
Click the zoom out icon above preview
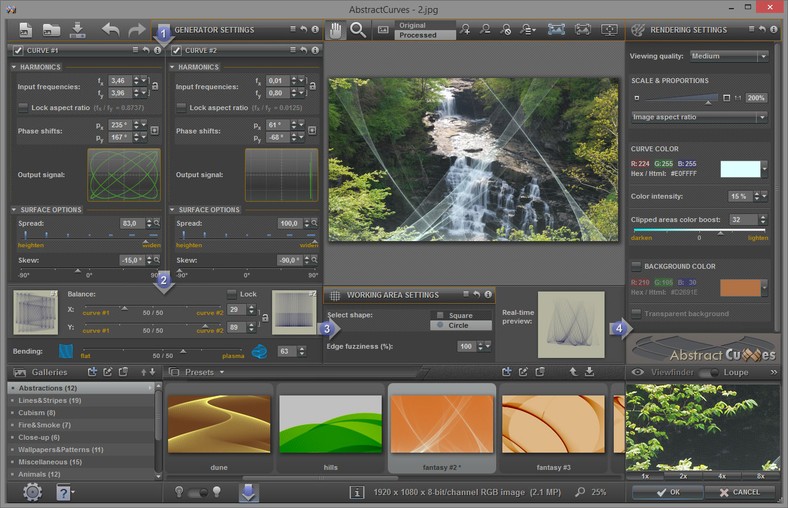[x=485, y=30]
